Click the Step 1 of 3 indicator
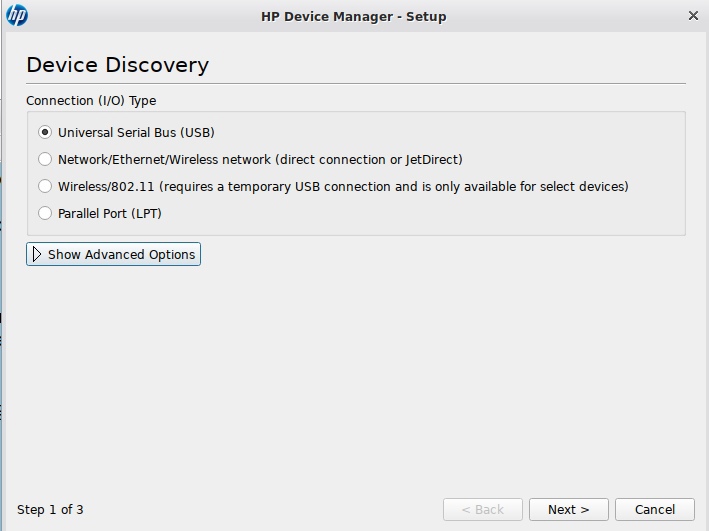Image resolution: width=709 pixels, height=531 pixels. [50, 509]
